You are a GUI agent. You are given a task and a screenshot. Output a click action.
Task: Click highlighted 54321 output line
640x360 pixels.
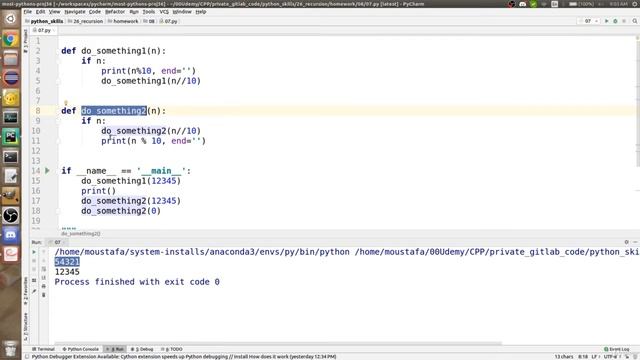tap(67, 262)
